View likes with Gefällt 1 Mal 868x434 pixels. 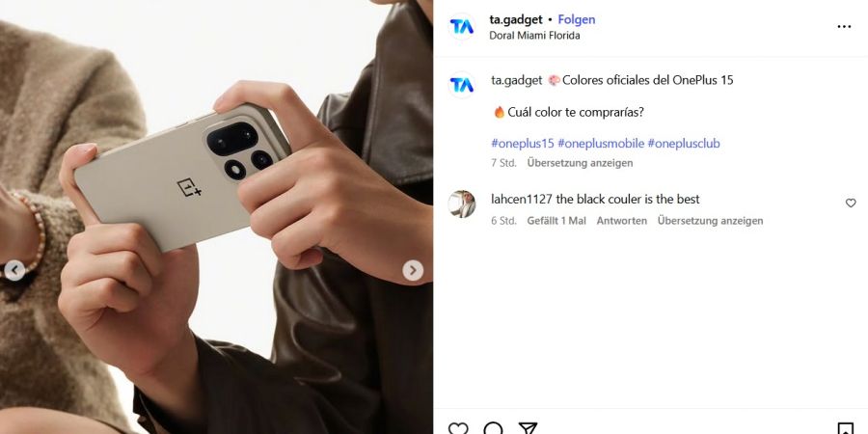(x=556, y=220)
